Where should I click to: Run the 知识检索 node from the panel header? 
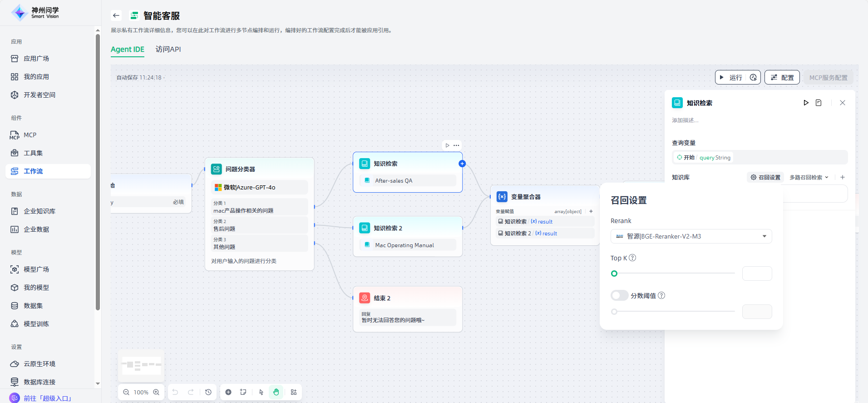point(806,103)
